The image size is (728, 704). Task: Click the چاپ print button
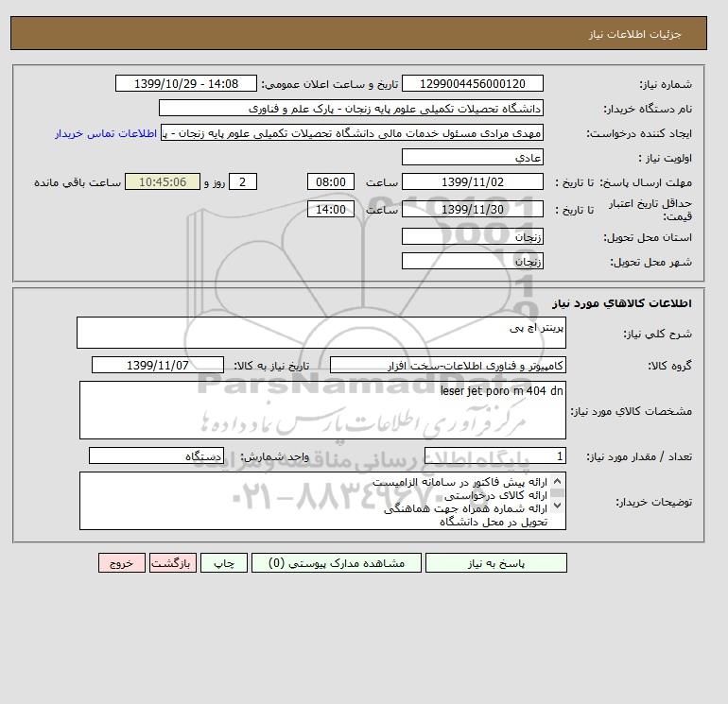[x=224, y=563]
